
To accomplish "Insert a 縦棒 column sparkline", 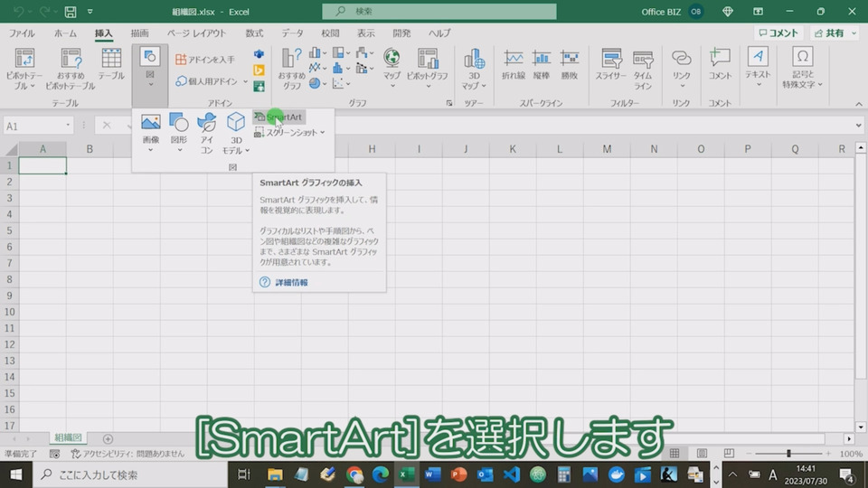I will click(542, 65).
